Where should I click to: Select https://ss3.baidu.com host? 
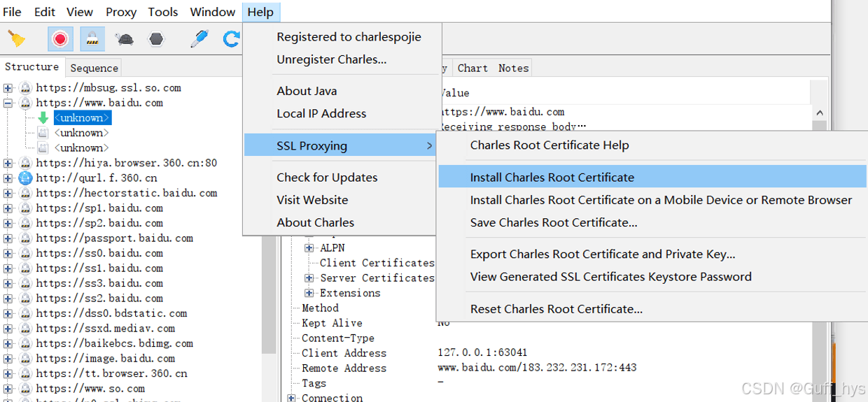tap(99, 283)
